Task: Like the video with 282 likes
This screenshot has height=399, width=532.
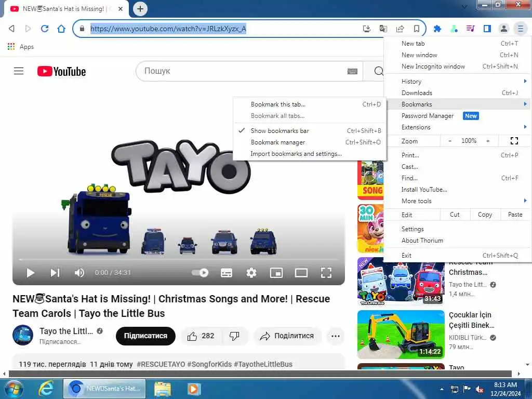Action: coord(201,336)
